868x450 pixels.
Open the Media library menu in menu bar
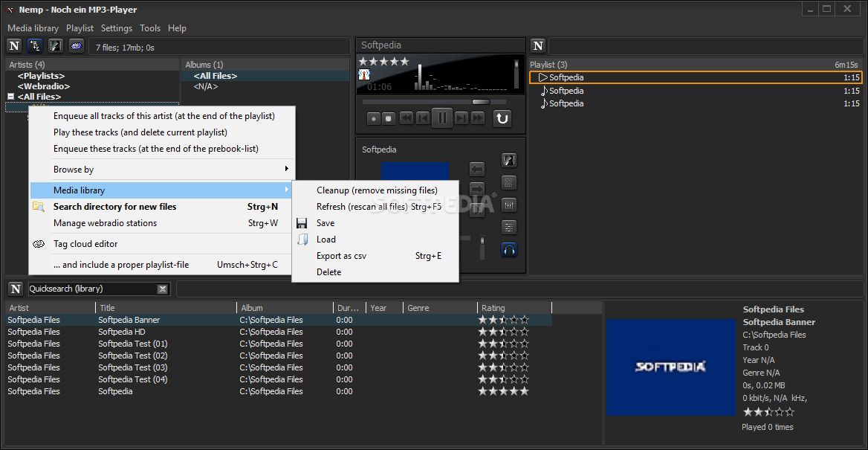[x=33, y=28]
